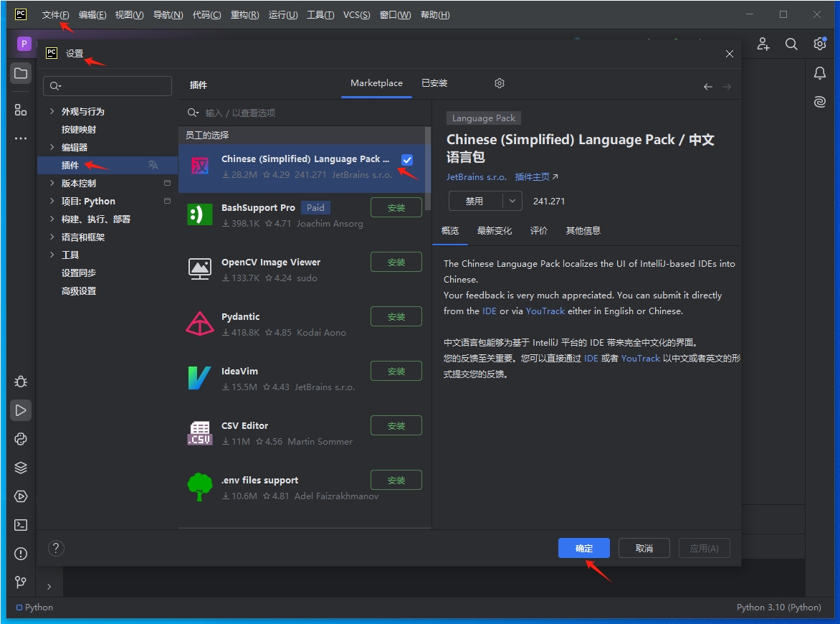Select 按键映射 in the settings tree
840x624 pixels.
pos(79,129)
